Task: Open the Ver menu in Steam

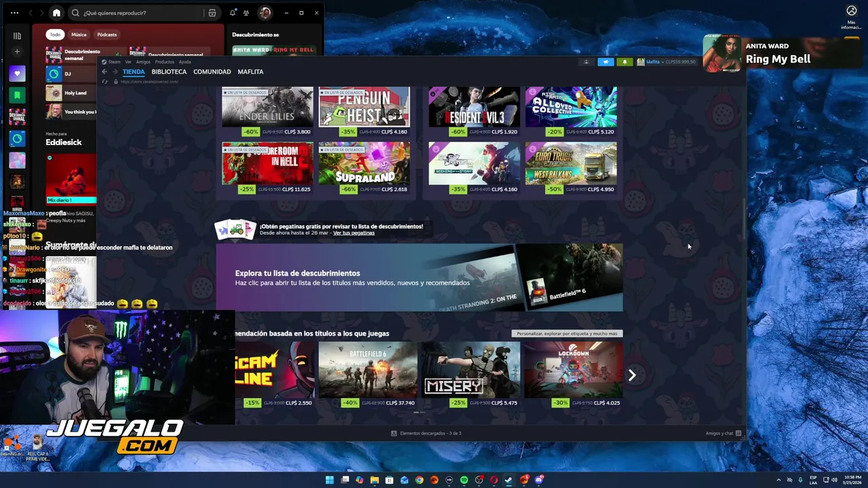Action: (x=128, y=62)
